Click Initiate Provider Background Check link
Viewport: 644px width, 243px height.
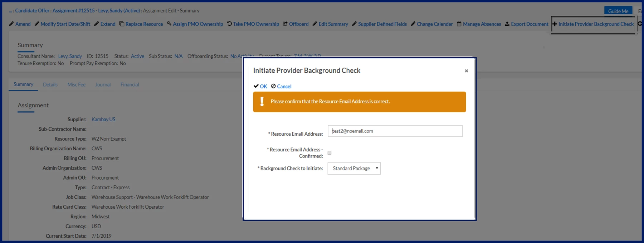point(596,24)
